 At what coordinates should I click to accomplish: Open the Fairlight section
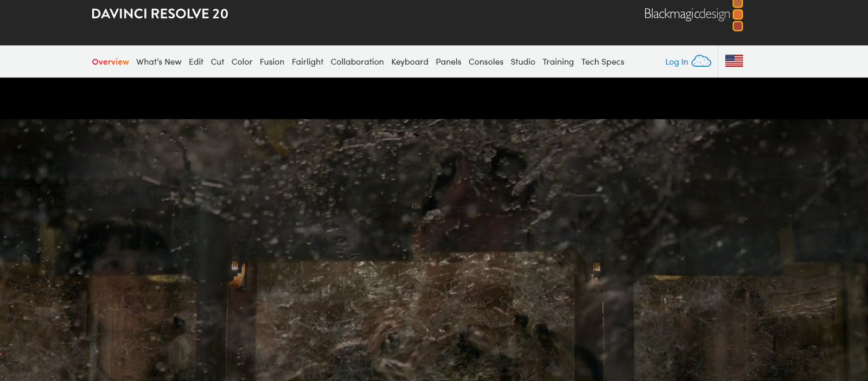[307, 62]
